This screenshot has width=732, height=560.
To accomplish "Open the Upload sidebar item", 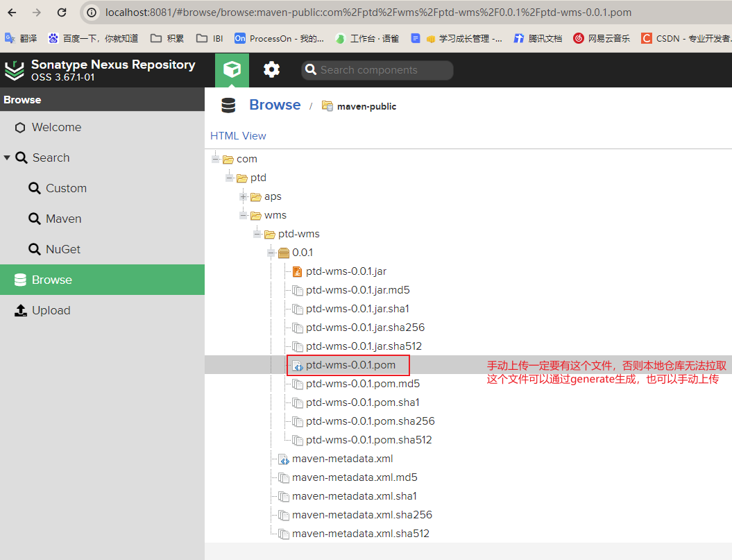I will [51, 310].
